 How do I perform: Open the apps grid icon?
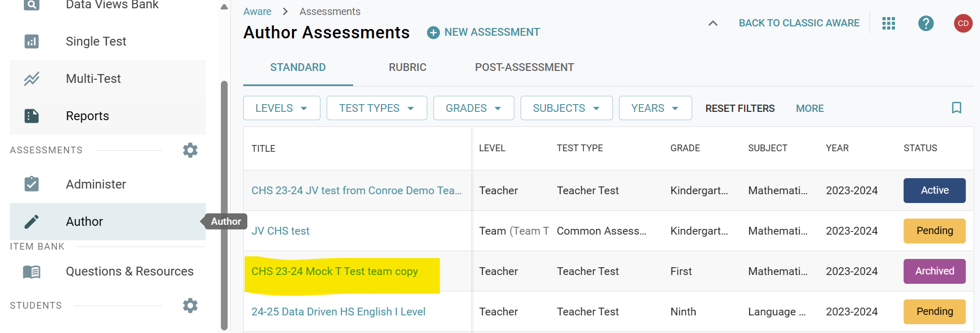pos(889,23)
